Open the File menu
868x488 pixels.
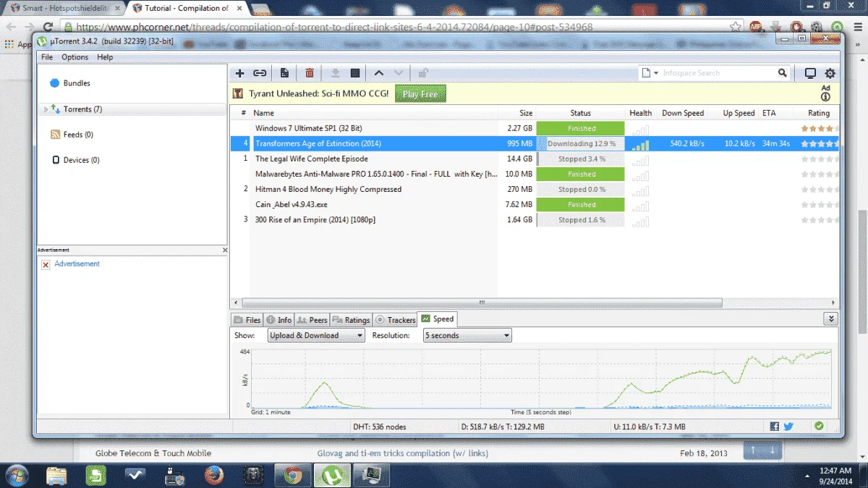click(x=47, y=57)
